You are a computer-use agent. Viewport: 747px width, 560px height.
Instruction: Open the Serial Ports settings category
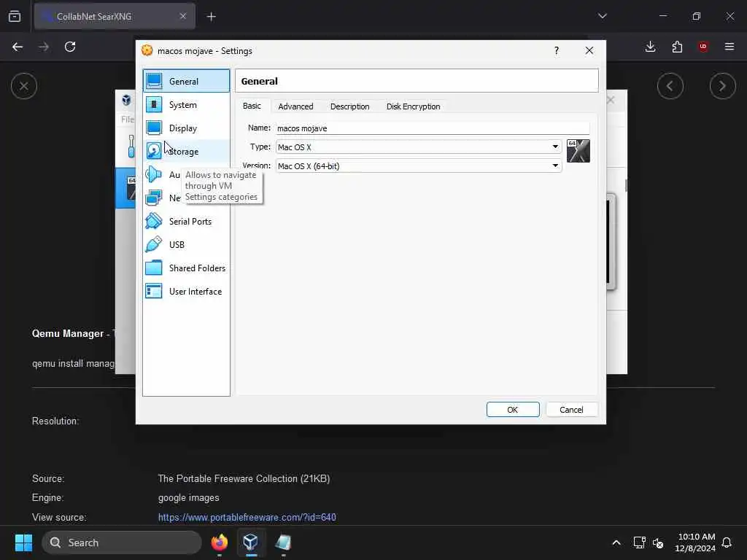pyautogui.click(x=186, y=222)
